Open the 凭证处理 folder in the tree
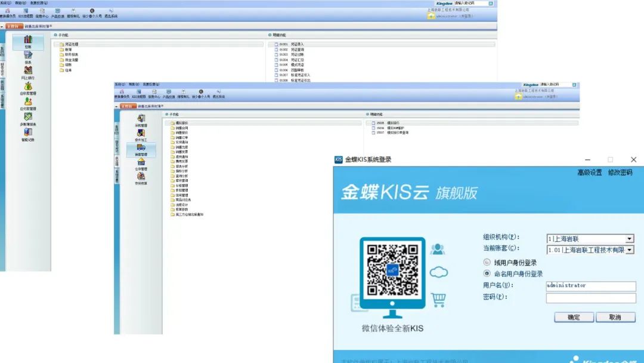Viewport: 644px width, 363px height. click(x=72, y=44)
